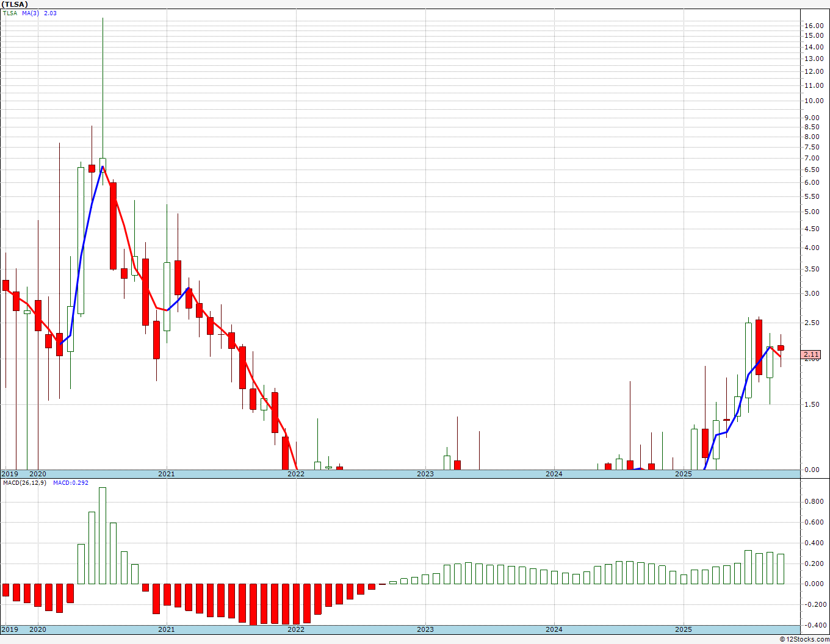Image resolution: width=830 pixels, height=644 pixels.
Task: Click "0.200" on the MACD axis
Action: pyautogui.click(x=814, y=563)
